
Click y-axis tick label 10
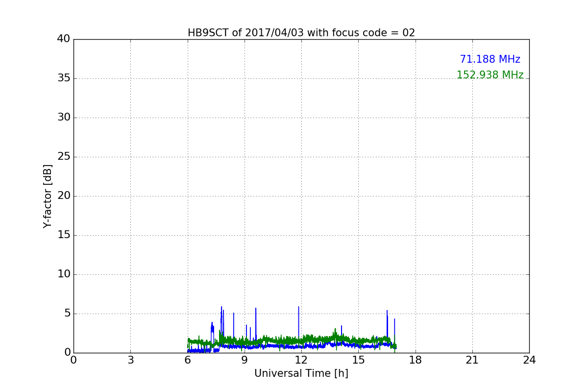click(63, 274)
